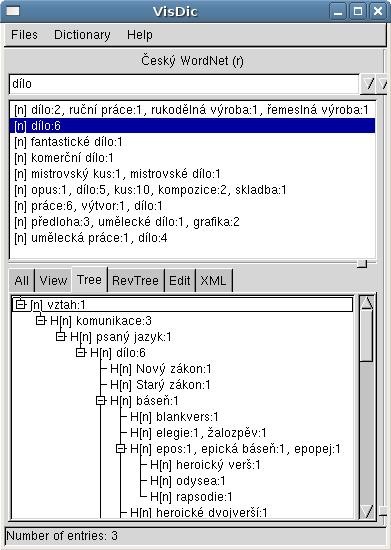
Task: Minimize the VisDic window
Action: point(338,12)
